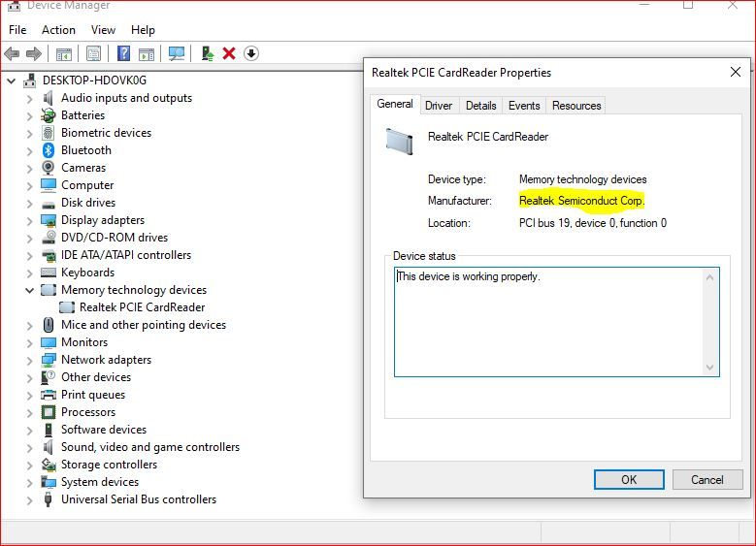Expand the Disk drives category
756x546 pixels.
click(x=30, y=204)
